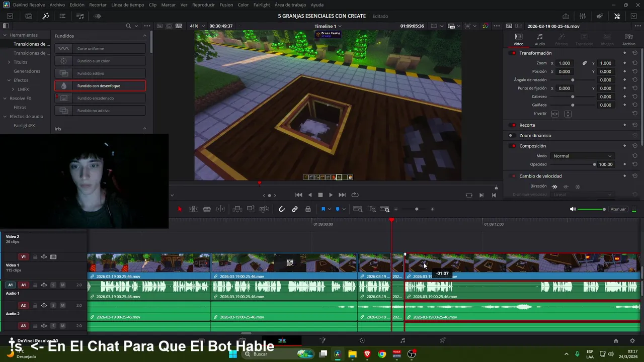The width and height of the screenshot is (644, 362).
Task: Open the Fairlight menu
Action: 262,5
